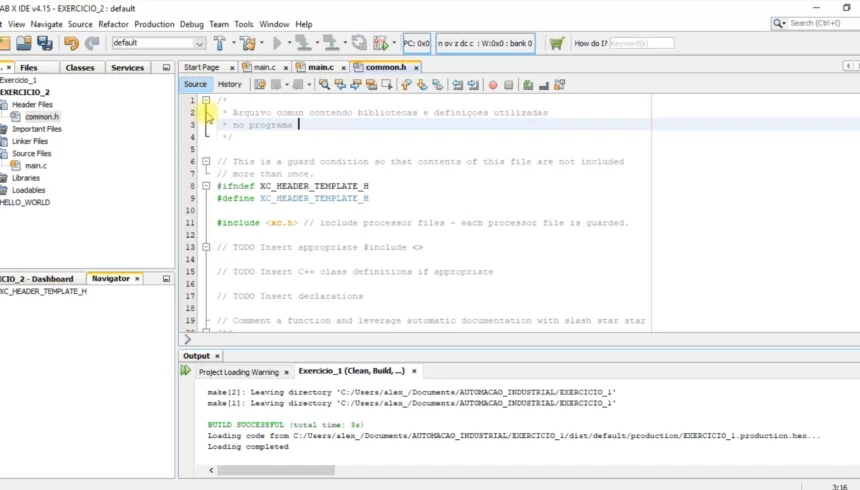Click Linker Files tree node

click(30, 141)
